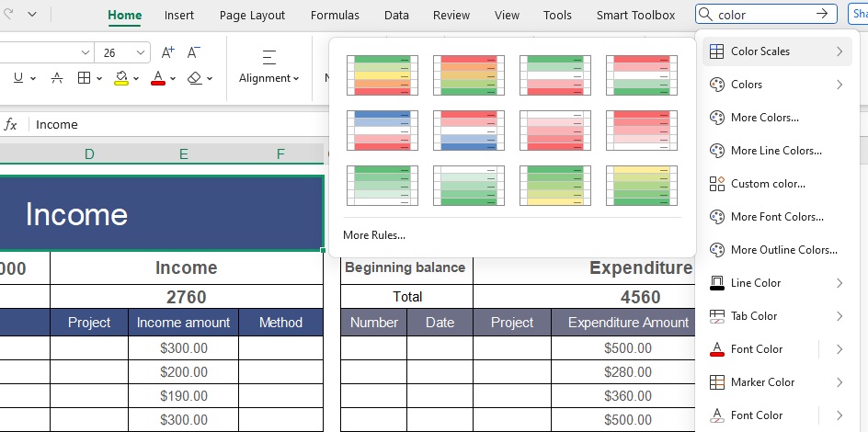Open the font name dropdown arrow
Image resolution: width=868 pixels, height=432 pixels.
coord(86,52)
